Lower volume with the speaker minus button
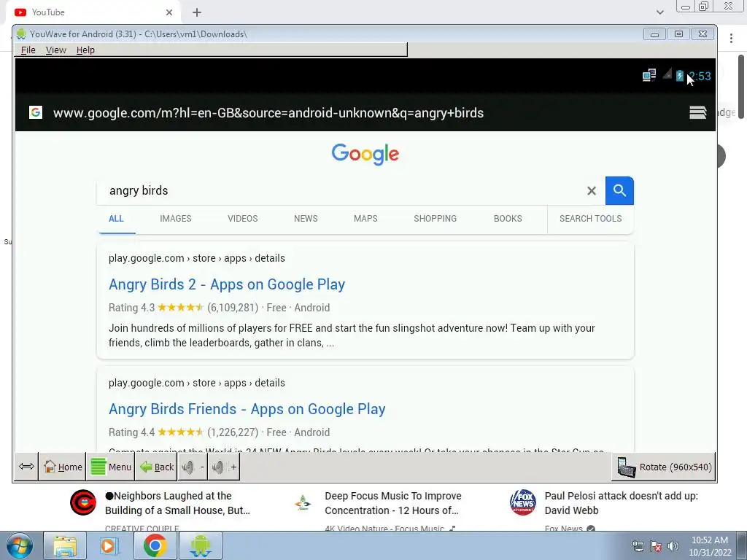Image resolution: width=747 pixels, height=560 pixels. (x=193, y=467)
